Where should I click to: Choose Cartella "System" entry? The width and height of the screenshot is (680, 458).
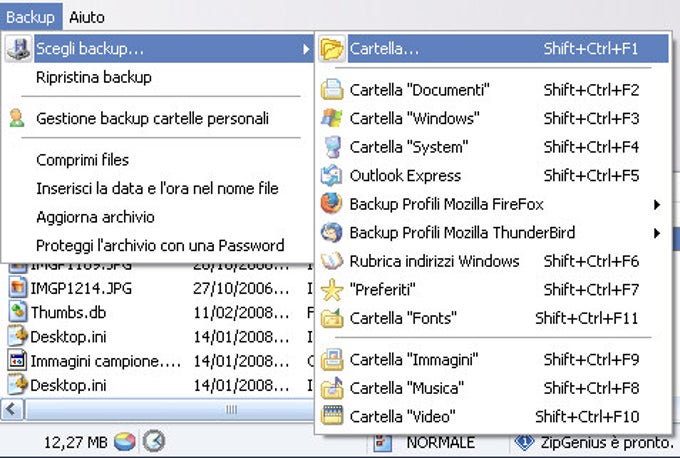click(x=494, y=147)
